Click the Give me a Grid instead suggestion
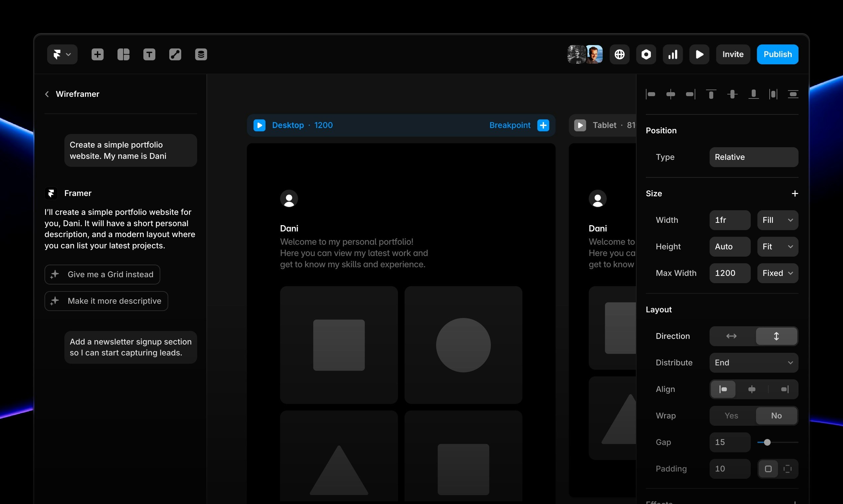The width and height of the screenshot is (843, 504). (x=102, y=275)
